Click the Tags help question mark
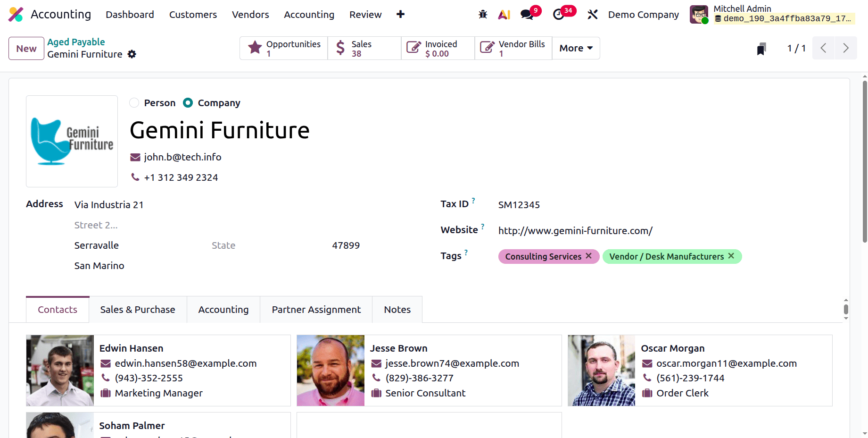The image size is (868, 438). click(466, 253)
